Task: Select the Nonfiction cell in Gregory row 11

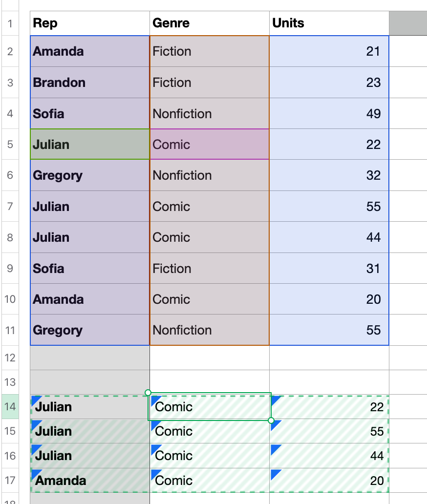Action: pos(209,330)
